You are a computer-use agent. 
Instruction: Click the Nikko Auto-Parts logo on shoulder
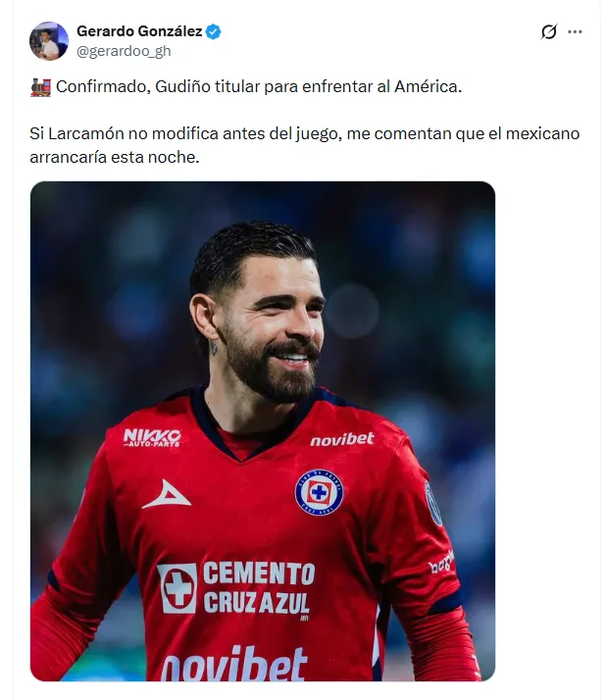point(152,437)
